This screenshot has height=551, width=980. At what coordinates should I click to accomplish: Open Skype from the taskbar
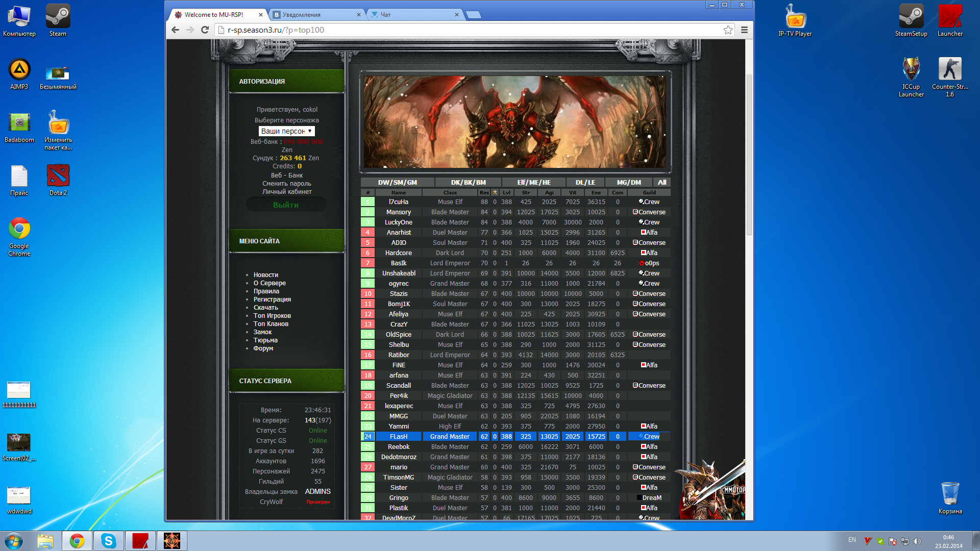[x=109, y=541]
